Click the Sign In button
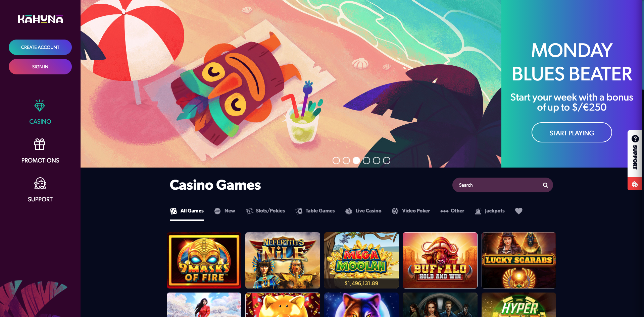 (40, 67)
